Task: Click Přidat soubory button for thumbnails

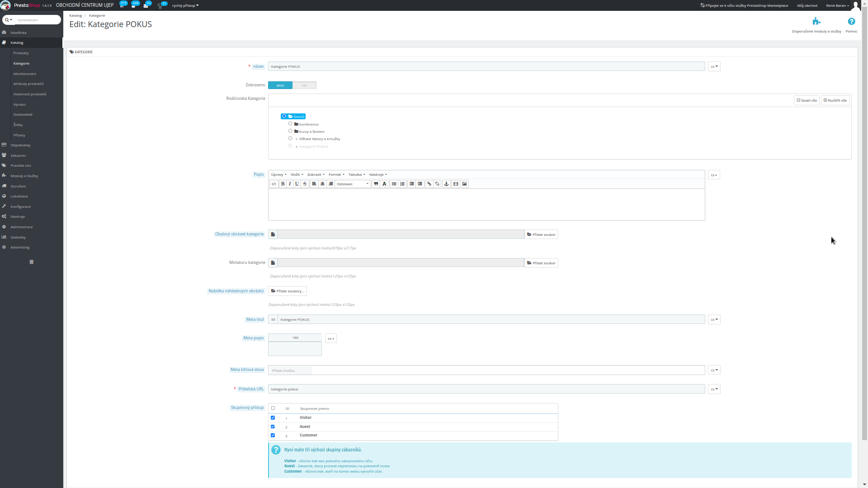Action: tap(288, 291)
